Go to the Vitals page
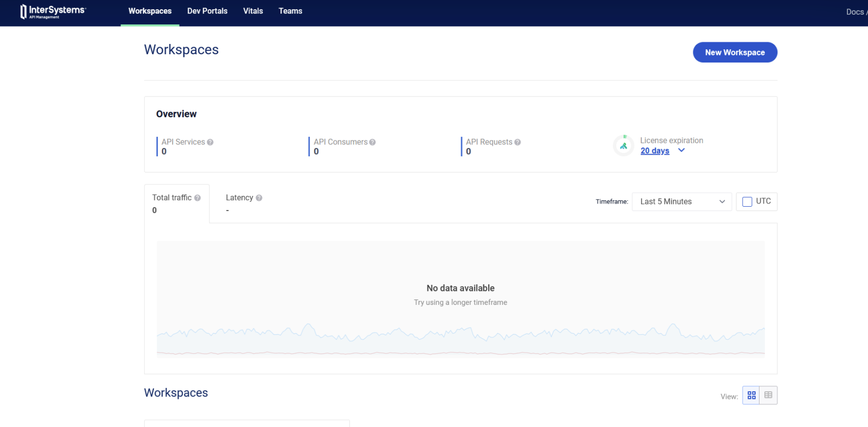The width and height of the screenshot is (868, 427). [253, 11]
